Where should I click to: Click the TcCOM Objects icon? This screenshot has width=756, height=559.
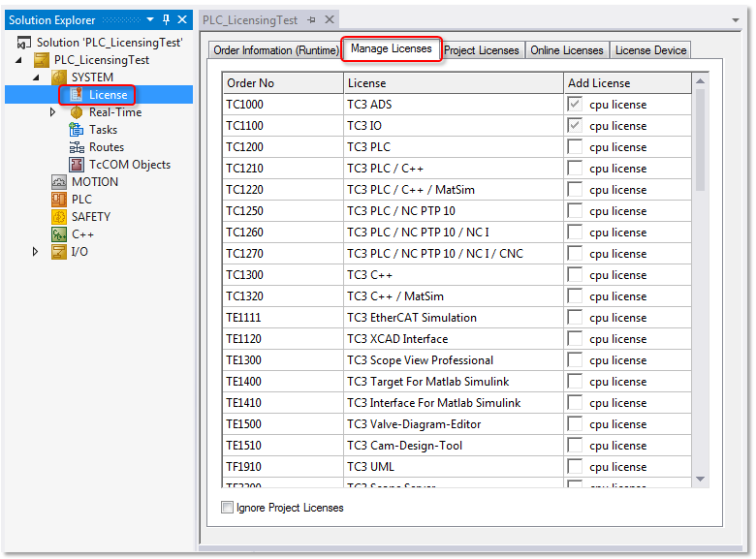click(x=77, y=165)
